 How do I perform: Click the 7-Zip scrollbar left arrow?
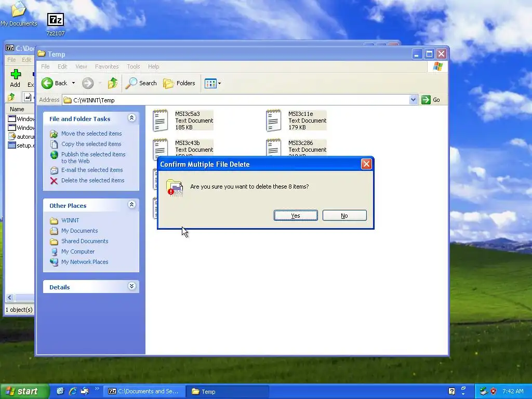coord(9,298)
